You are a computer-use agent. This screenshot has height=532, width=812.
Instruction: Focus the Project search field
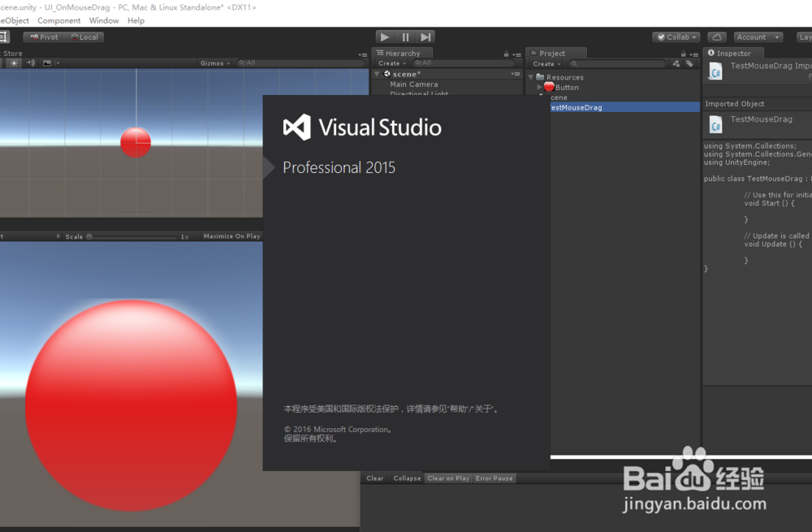617,63
